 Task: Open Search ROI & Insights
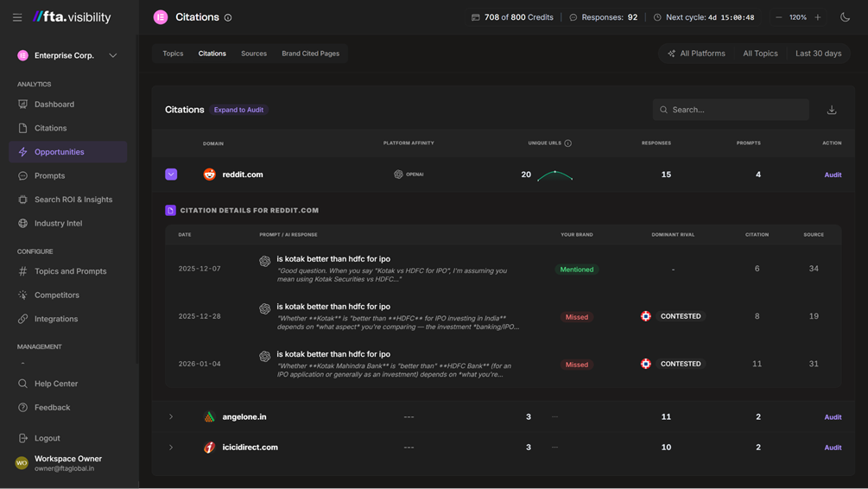[x=68, y=200]
